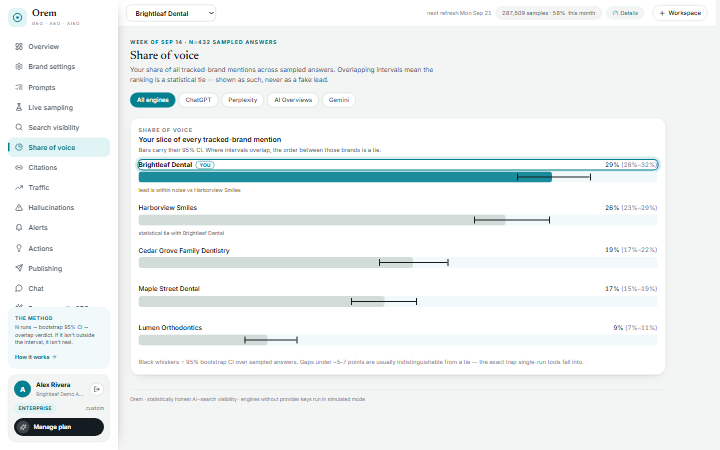Click the Harborview Smiles brand name
Viewport: 720px width, 450px height.
click(x=168, y=208)
